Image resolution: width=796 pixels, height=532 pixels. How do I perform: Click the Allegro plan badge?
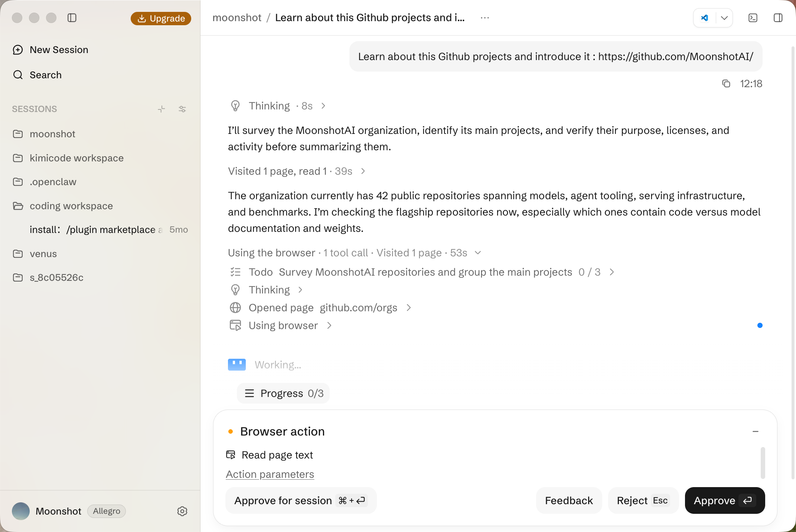coord(107,511)
